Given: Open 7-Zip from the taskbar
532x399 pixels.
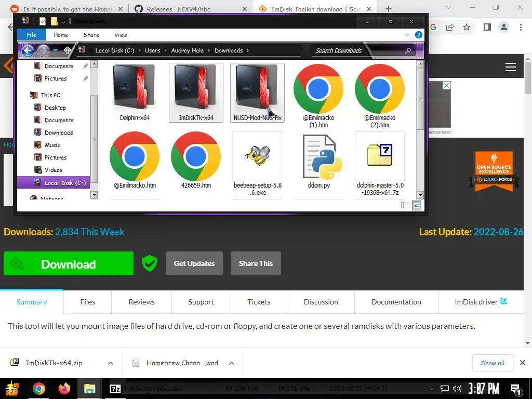Looking at the screenshot, I should click(x=115, y=389).
